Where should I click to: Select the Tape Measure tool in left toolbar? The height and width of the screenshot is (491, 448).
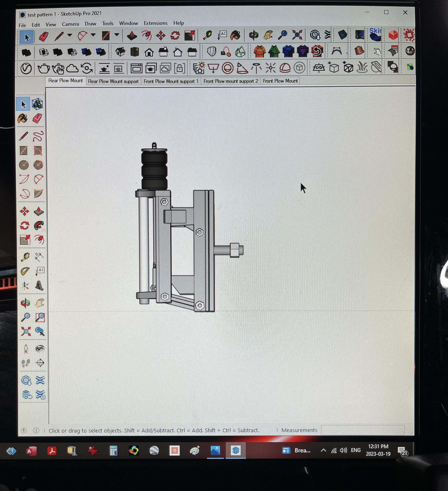pos(25,257)
